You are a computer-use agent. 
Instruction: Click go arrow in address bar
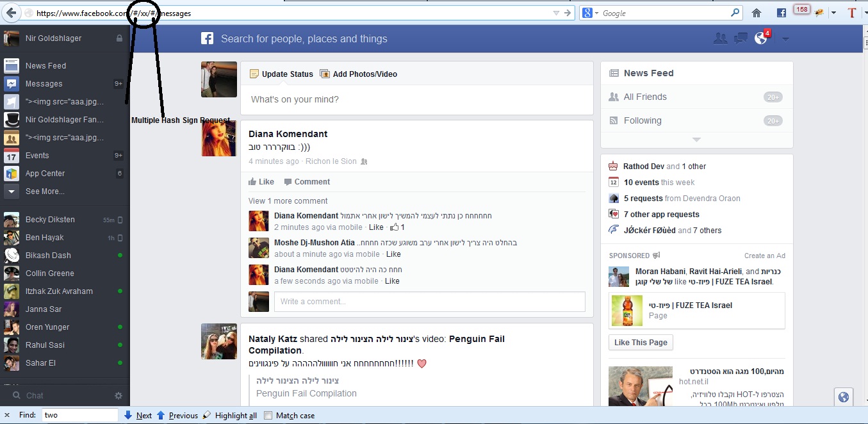pos(568,13)
